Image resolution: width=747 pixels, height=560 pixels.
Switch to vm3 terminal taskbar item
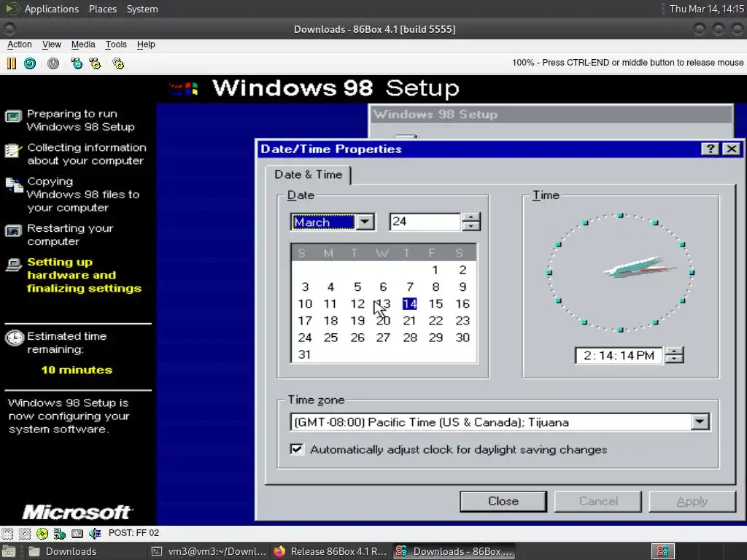pyautogui.click(x=209, y=551)
